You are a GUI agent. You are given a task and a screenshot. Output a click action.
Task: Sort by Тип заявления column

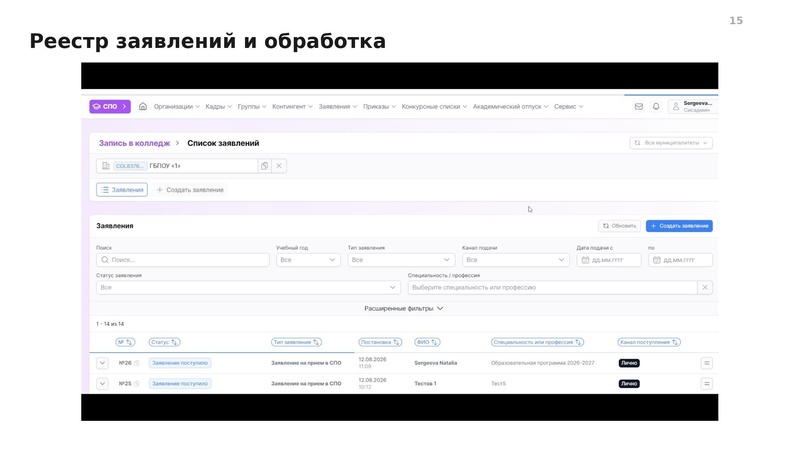(x=296, y=342)
